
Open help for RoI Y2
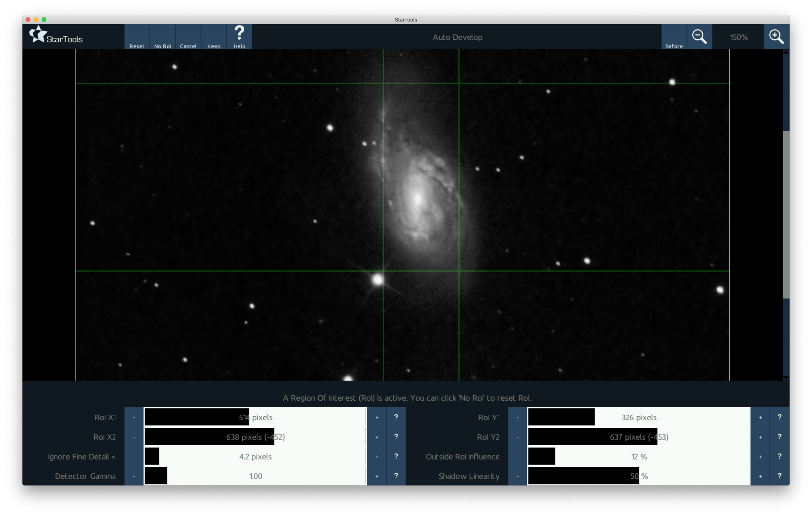[x=779, y=437]
